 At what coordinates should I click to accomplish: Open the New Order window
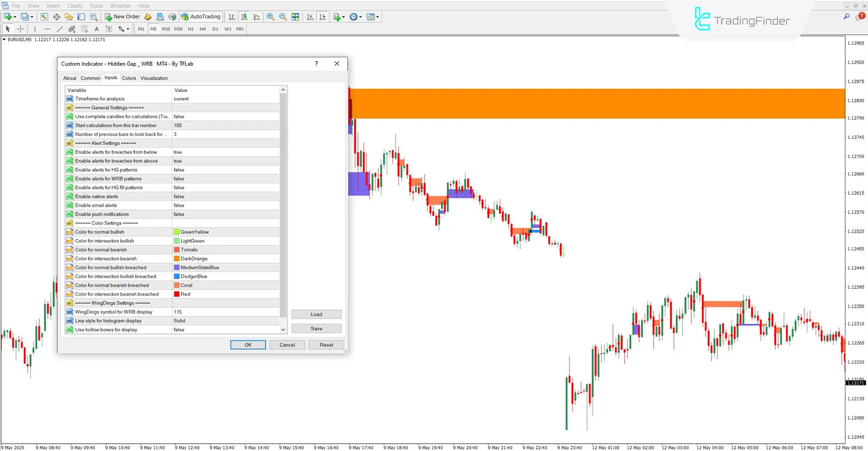point(122,17)
